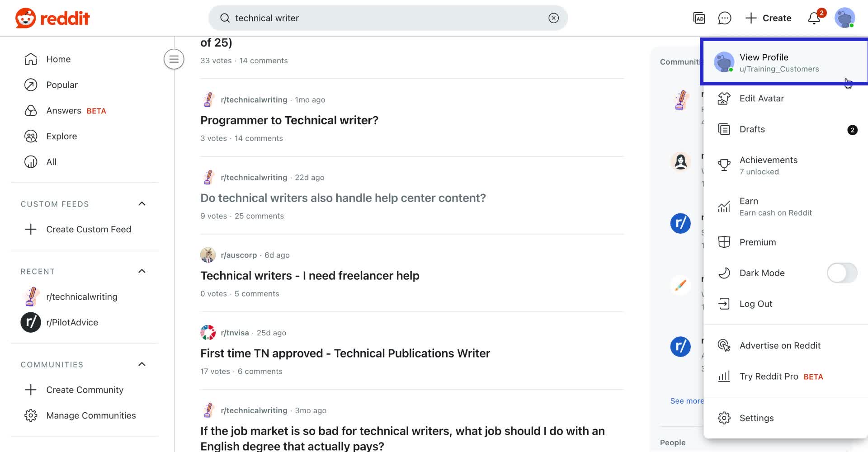Open the chat messages icon
868x452 pixels.
(725, 18)
